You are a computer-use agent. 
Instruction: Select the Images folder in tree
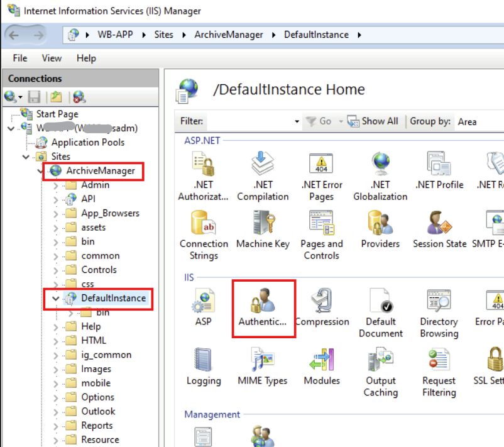[96, 369]
